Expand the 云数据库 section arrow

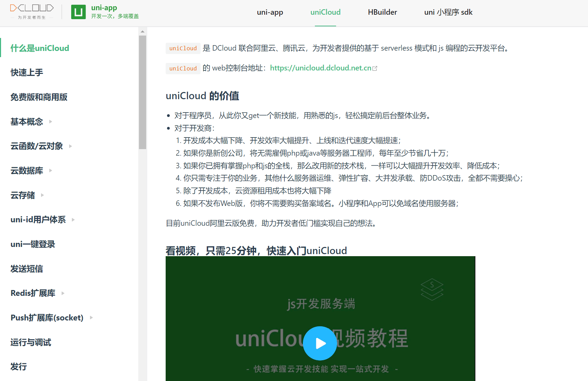(51, 170)
